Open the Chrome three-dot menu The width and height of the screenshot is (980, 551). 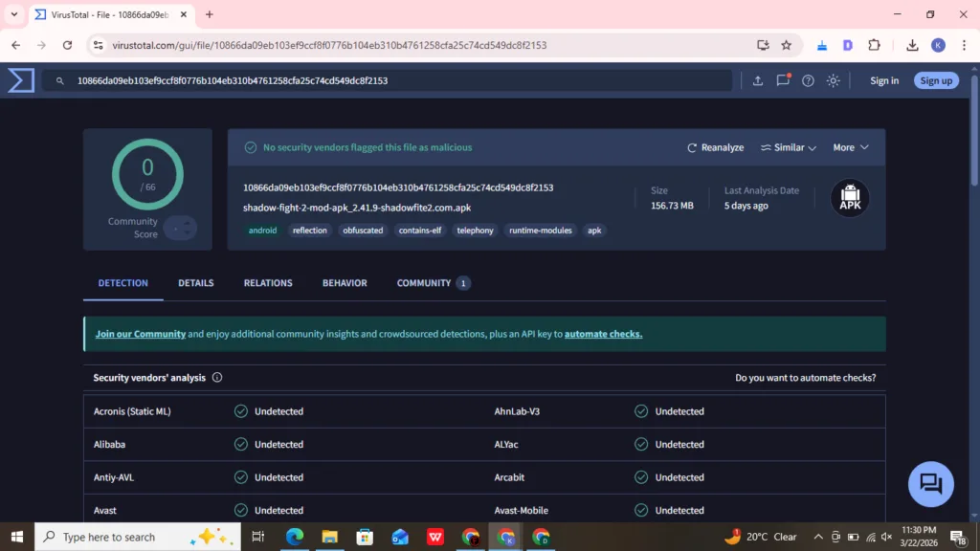(964, 45)
